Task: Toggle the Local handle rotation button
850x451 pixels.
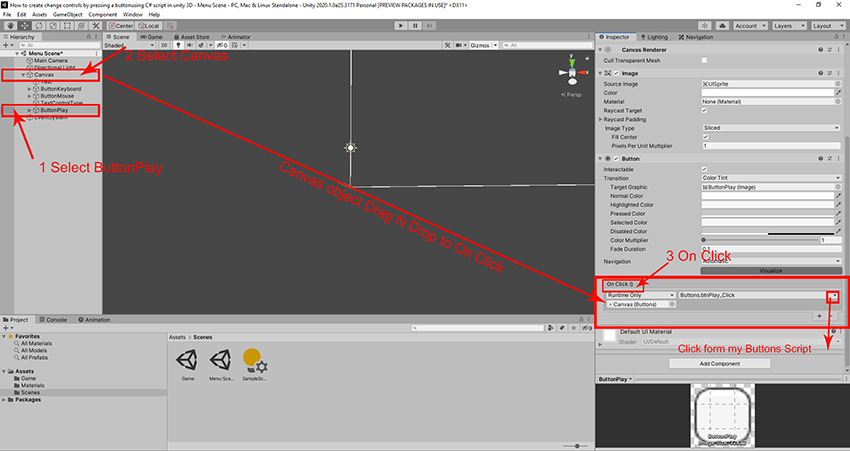Action: 149,25
